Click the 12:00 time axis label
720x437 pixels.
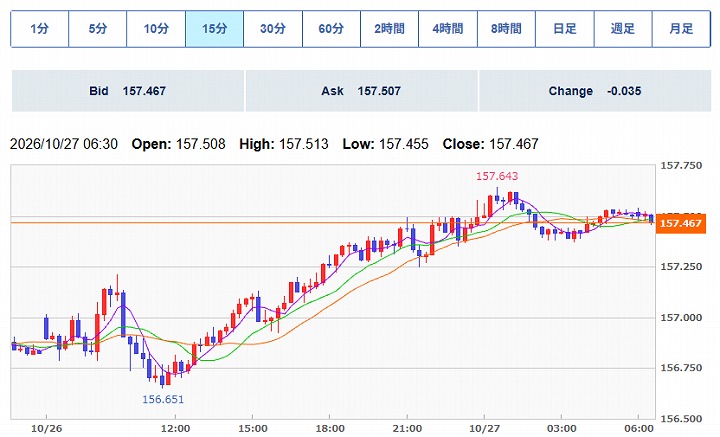[175, 429]
